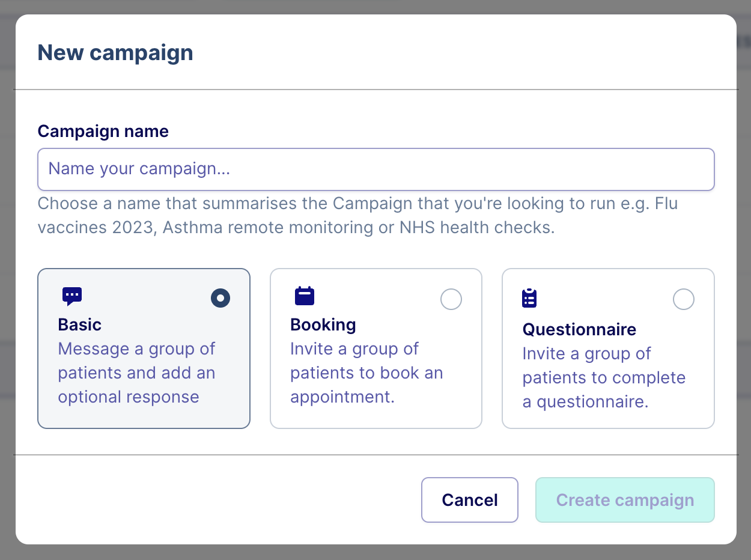Click the Create campaign button

(625, 500)
